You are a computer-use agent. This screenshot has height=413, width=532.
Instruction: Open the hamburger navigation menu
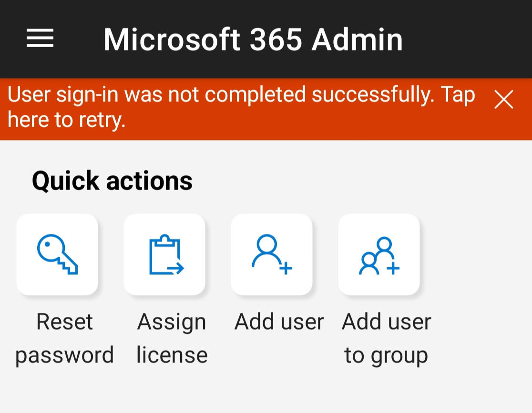(40, 38)
